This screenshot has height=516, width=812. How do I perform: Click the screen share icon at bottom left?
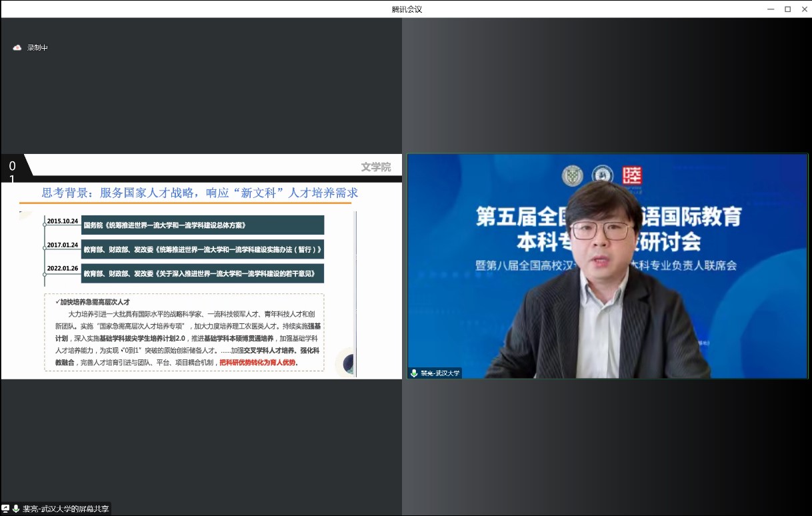tap(6, 509)
